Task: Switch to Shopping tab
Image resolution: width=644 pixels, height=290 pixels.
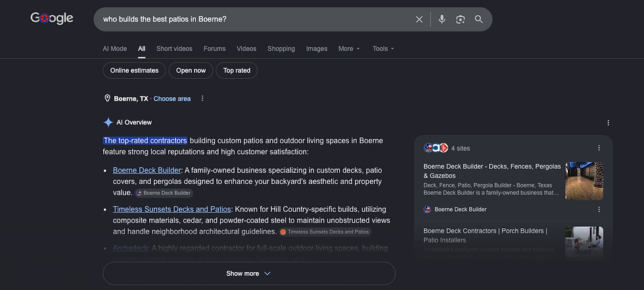Action: tap(281, 49)
